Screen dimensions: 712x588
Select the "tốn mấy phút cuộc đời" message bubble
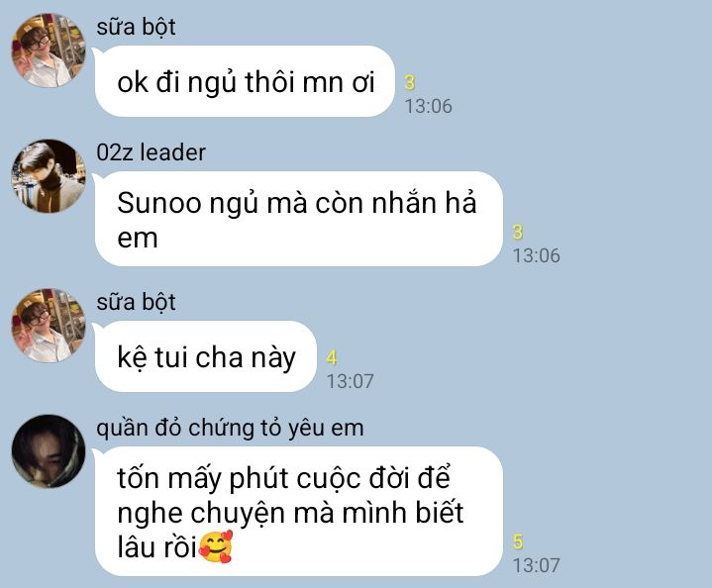(x=299, y=511)
